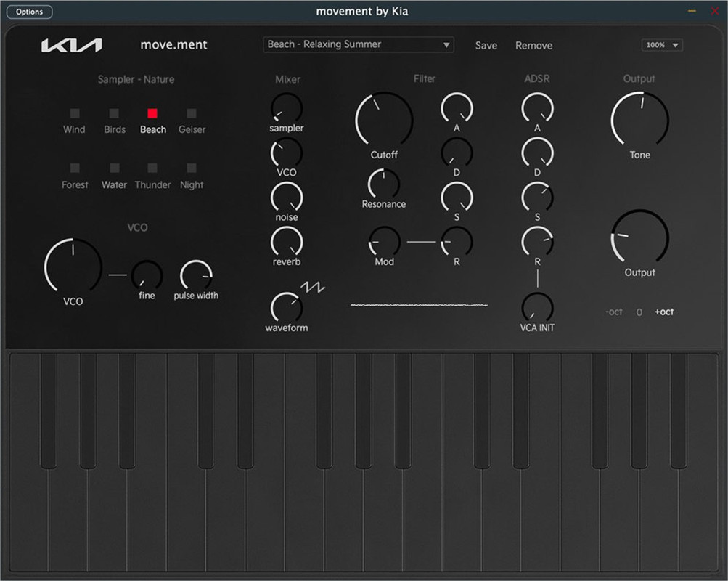
Task: Click the Mixer VCO level knob
Action: click(x=287, y=153)
